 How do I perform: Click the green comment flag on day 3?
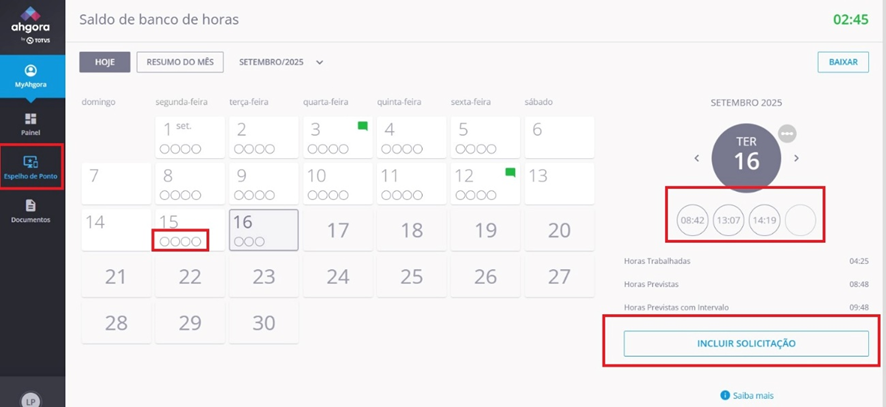(363, 126)
